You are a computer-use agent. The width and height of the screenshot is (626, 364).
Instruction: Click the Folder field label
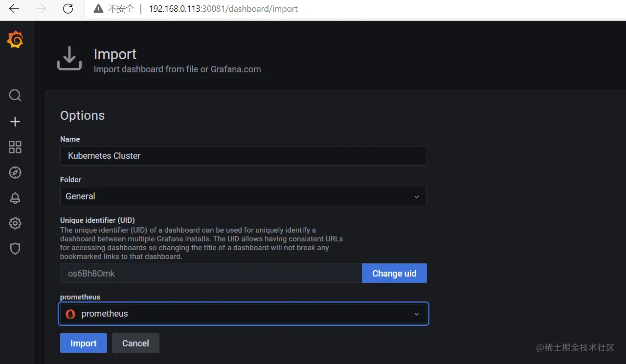(x=71, y=180)
